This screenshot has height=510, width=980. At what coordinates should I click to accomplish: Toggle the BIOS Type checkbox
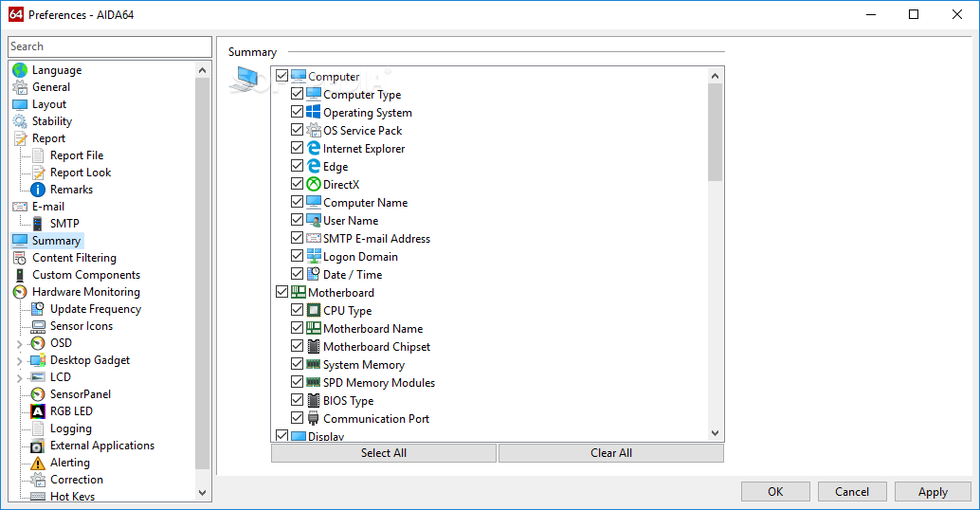(297, 400)
